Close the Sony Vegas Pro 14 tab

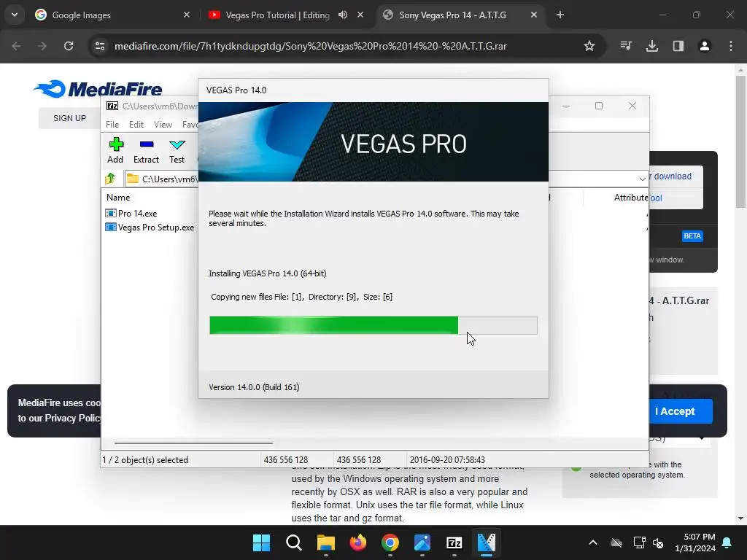coord(534,15)
